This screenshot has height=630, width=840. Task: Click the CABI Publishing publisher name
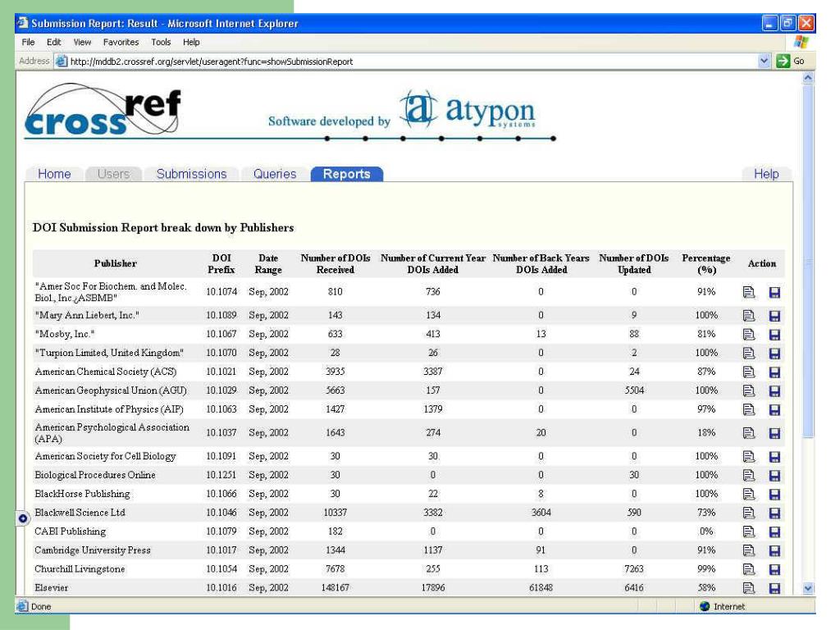click(x=71, y=532)
